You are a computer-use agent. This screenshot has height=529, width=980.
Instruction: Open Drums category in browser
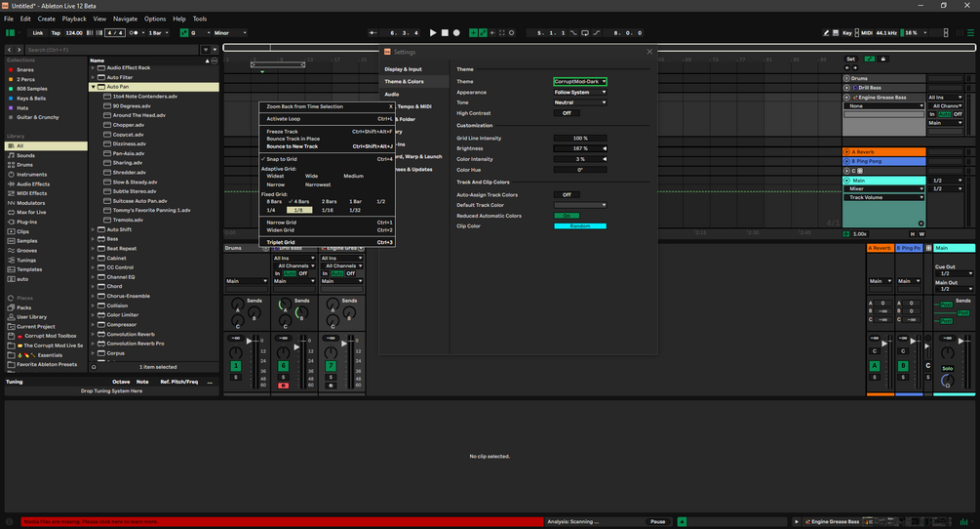pyautogui.click(x=25, y=165)
